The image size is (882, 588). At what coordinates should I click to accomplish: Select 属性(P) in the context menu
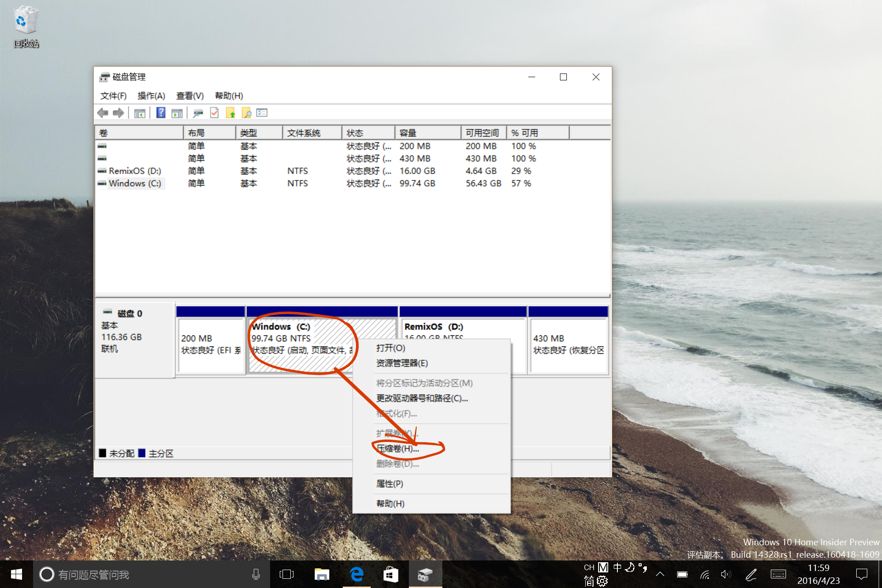tap(390, 484)
